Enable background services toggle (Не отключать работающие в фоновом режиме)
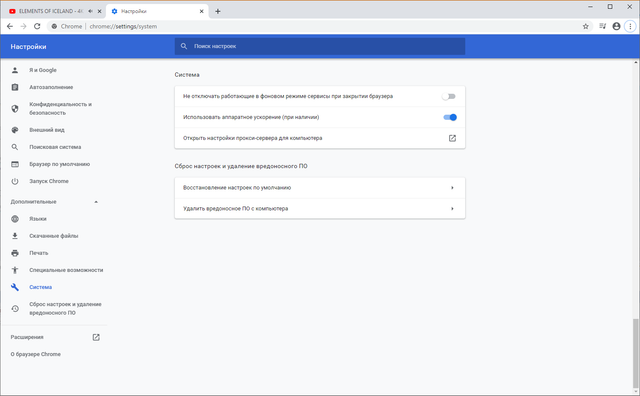640x396 pixels. pos(449,96)
